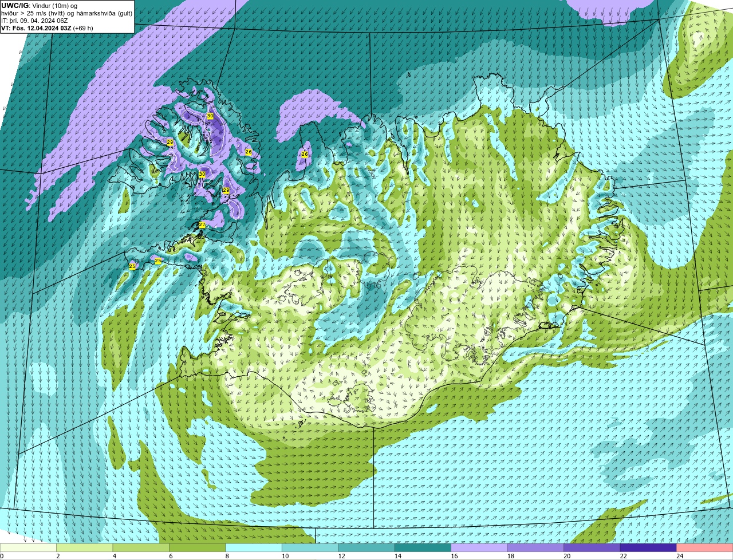Viewport: 733px width, 560px height.
Task: Select the 16–18 m/s lavender legend swatch
Action: click(x=480, y=547)
